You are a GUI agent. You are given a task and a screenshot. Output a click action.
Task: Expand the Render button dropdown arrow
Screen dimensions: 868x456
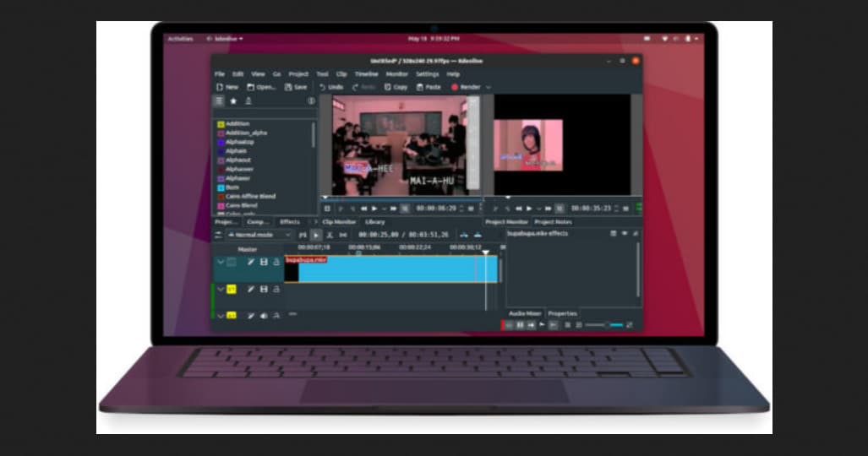point(488,87)
